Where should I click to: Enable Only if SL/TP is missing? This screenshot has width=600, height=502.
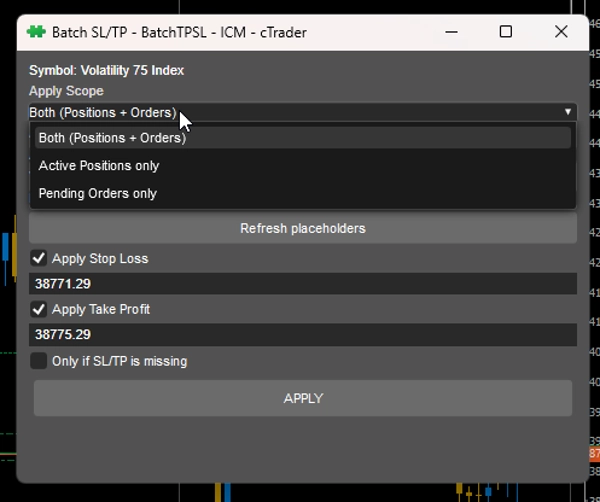[x=40, y=361]
